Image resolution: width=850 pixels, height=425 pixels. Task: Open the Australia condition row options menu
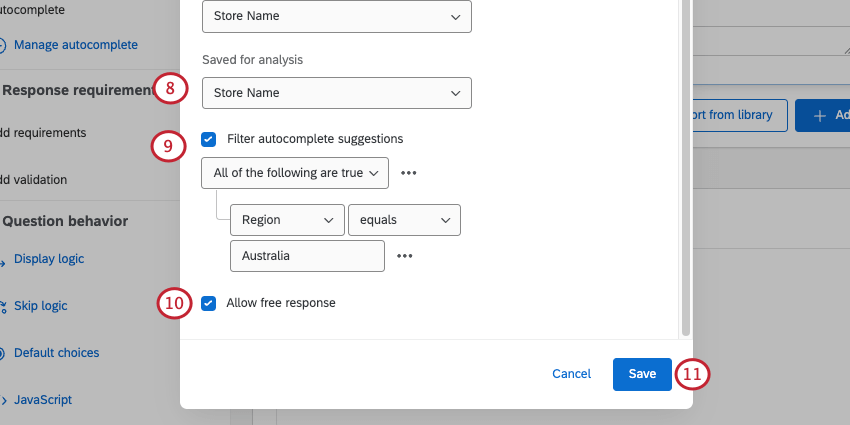tap(404, 256)
